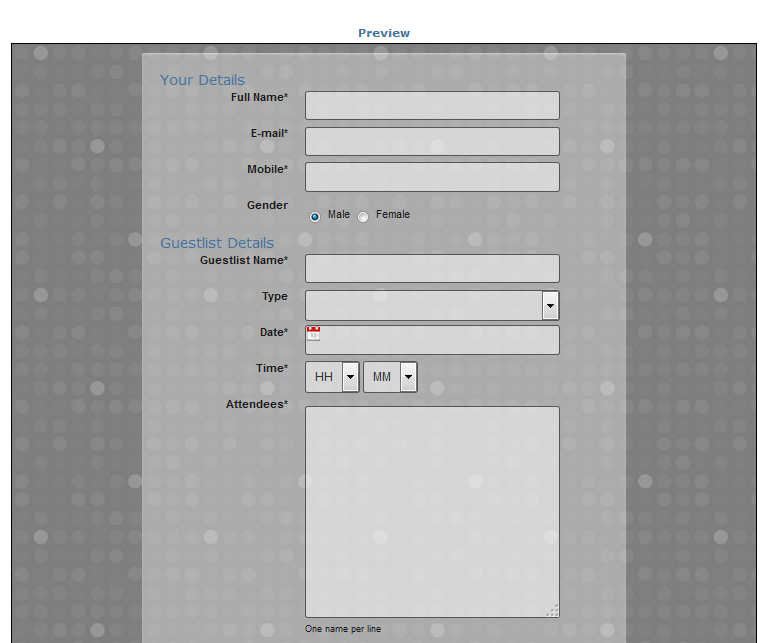Click the Attendees* label
Viewport: 771px width, 643px height.
coord(257,404)
